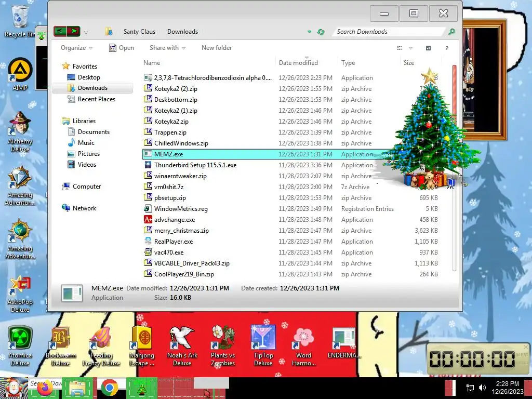The width and height of the screenshot is (532, 399).
Task: Open Noah's Ark Deluxe icon
Action: pos(182,346)
